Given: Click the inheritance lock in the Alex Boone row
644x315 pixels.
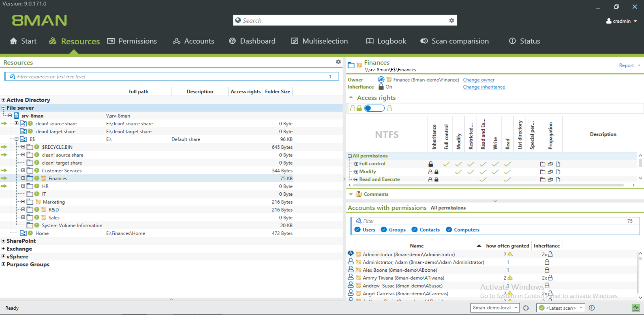Looking at the screenshot, I should click(547, 270).
